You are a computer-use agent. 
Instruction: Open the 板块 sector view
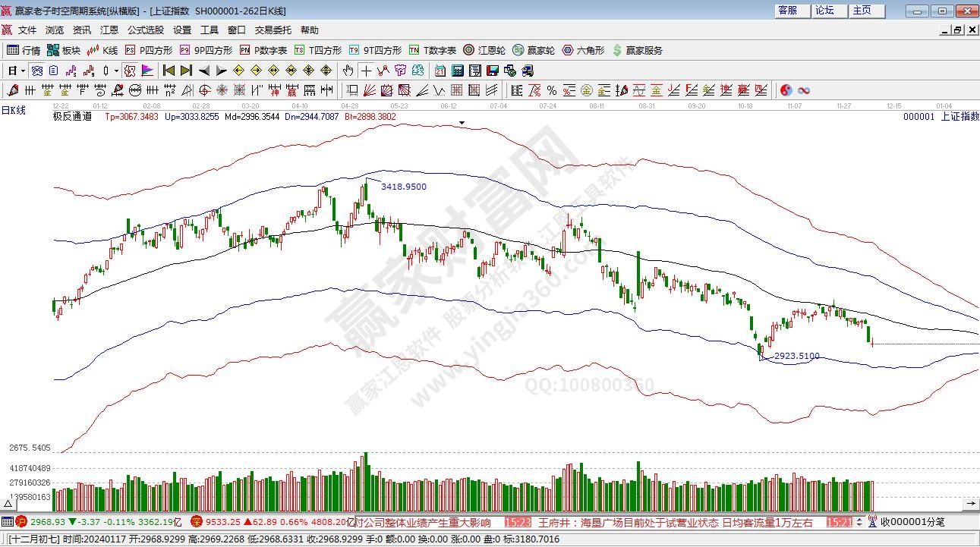point(64,50)
